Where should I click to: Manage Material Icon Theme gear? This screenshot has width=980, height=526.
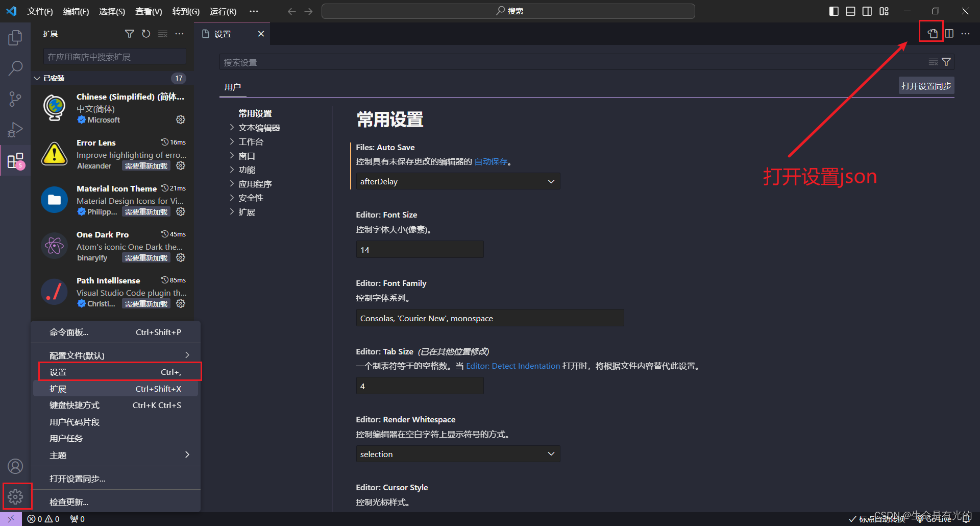tap(181, 211)
